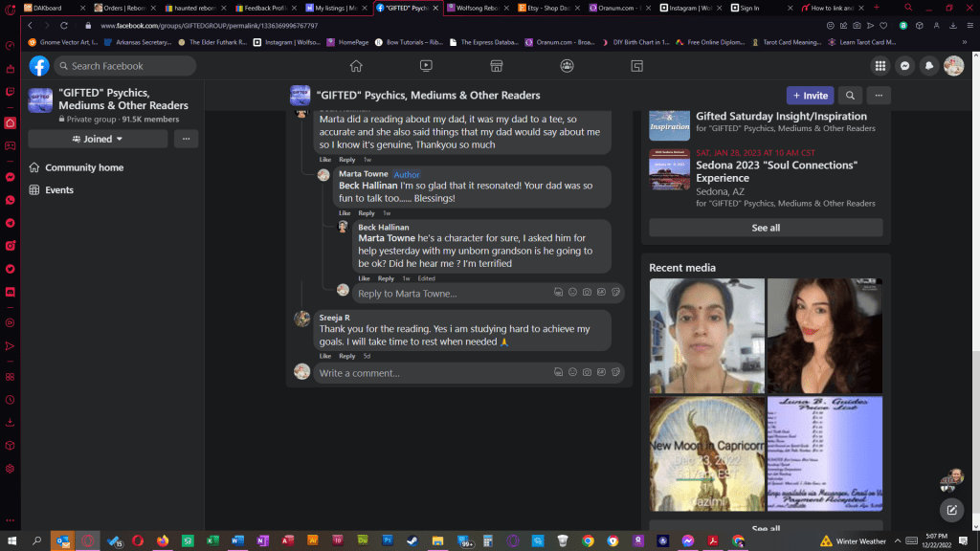980x551 pixels.
Task: Like Sreeja R's comment
Action: point(325,356)
